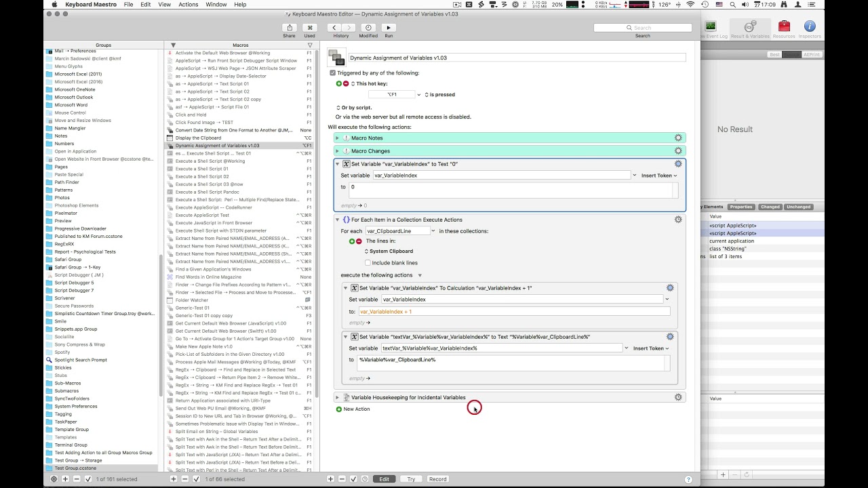Remove the hot key trigger with red minus
The image size is (868, 488).
pyautogui.click(x=346, y=83)
